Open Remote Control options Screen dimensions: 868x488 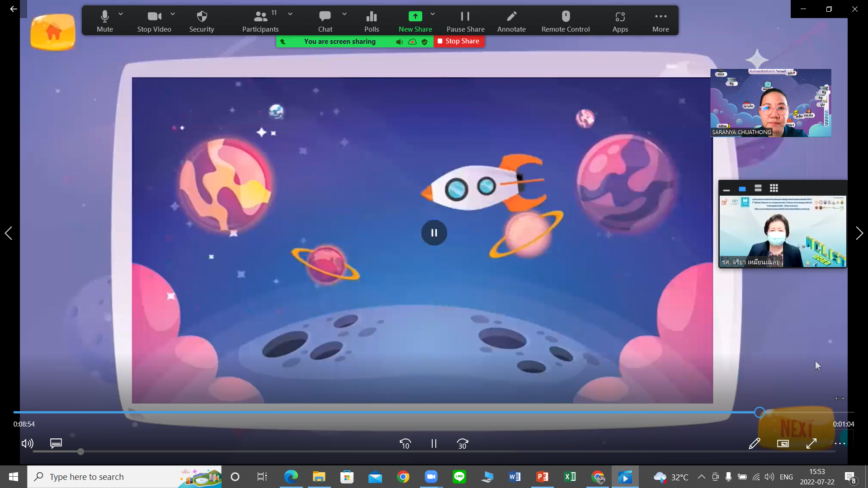point(566,21)
